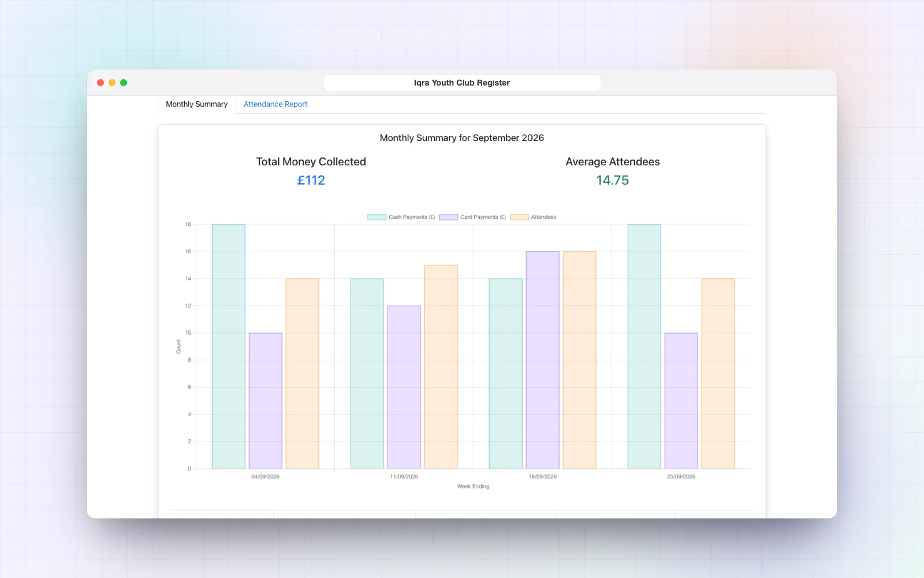Pick the Card Payments bar for 18/09/2026

pos(543,360)
